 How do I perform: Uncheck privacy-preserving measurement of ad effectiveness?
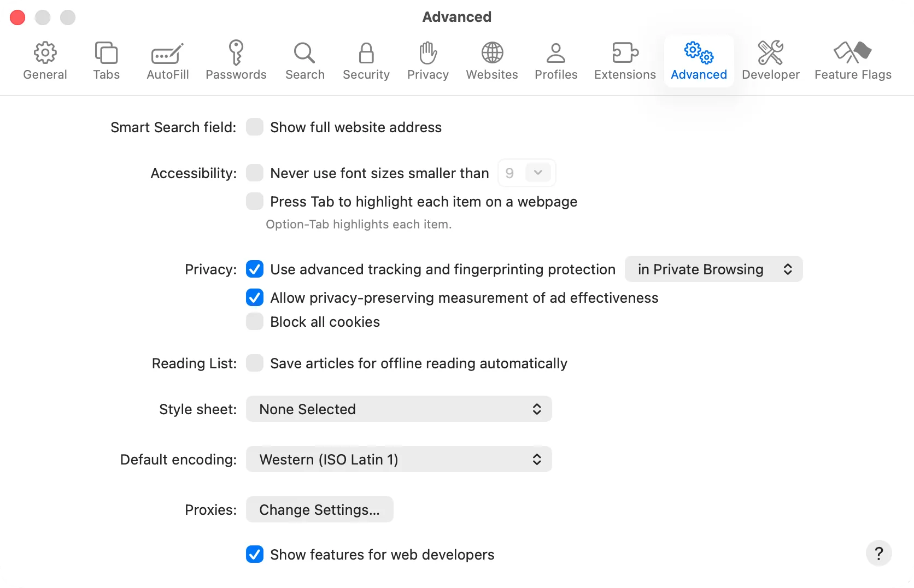(x=255, y=298)
